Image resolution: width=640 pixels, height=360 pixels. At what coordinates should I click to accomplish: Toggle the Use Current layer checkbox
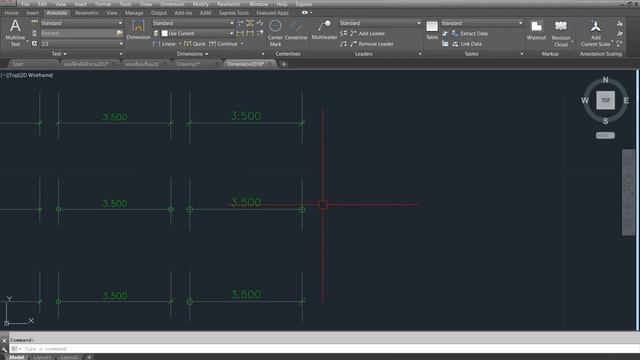click(164, 33)
